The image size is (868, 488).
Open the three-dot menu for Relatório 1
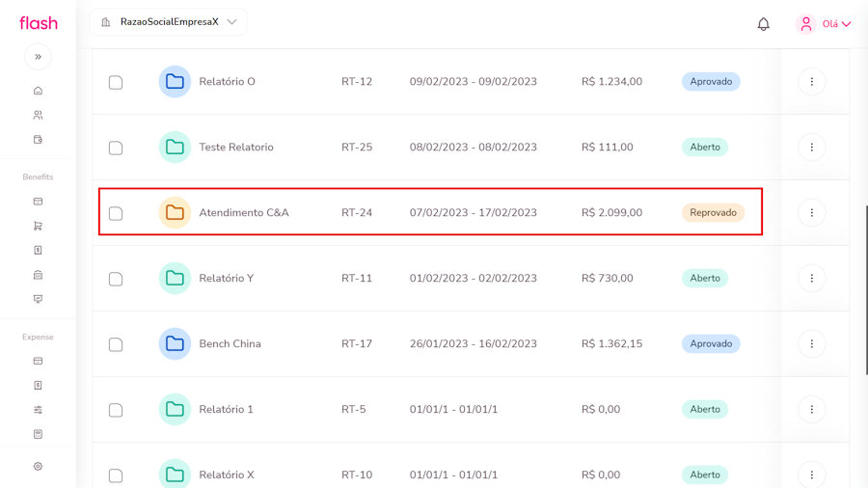coord(811,410)
